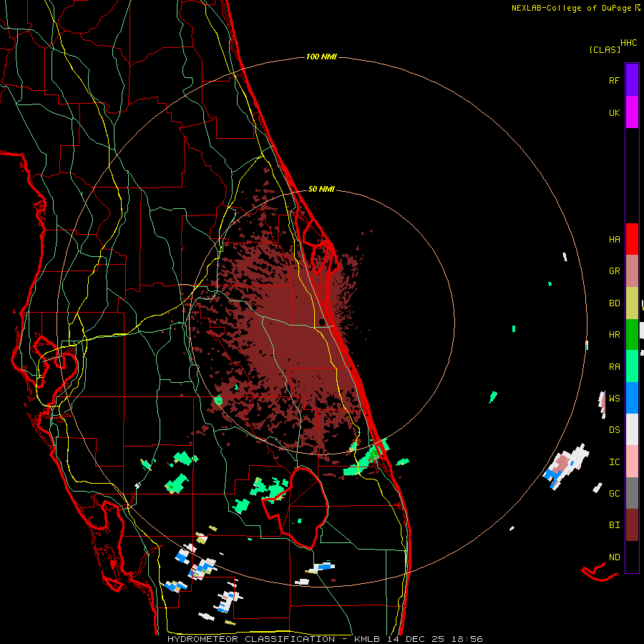The image size is (644, 644).
Task: Click the 'BD' legend label
Action: [x=615, y=303]
